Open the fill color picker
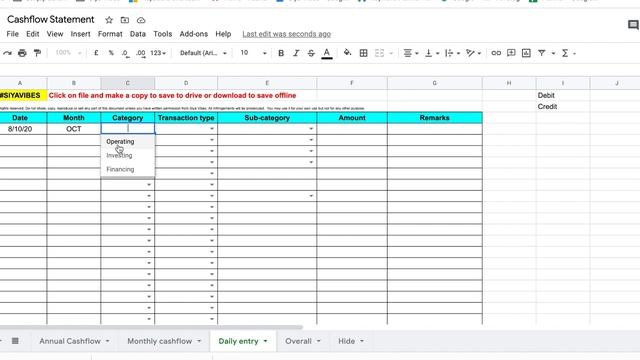 click(347, 53)
